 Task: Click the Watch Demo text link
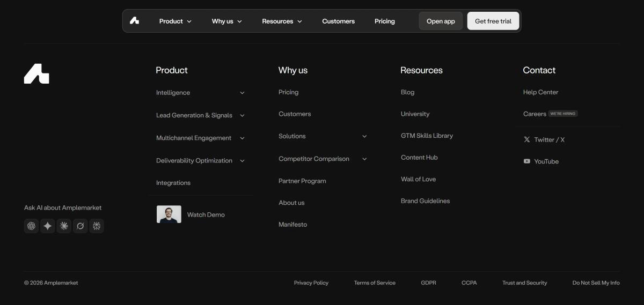point(206,214)
